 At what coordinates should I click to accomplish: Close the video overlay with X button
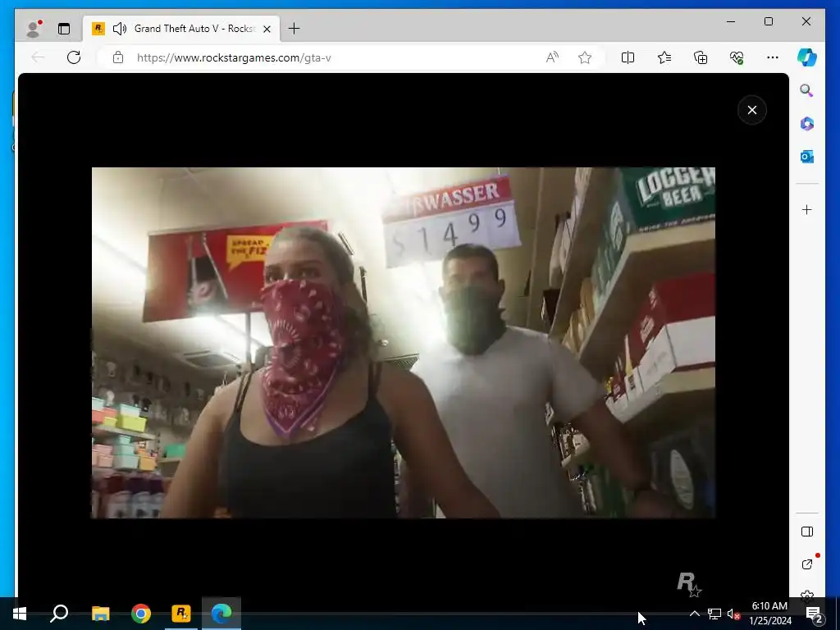pyautogui.click(x=751, y=110)
